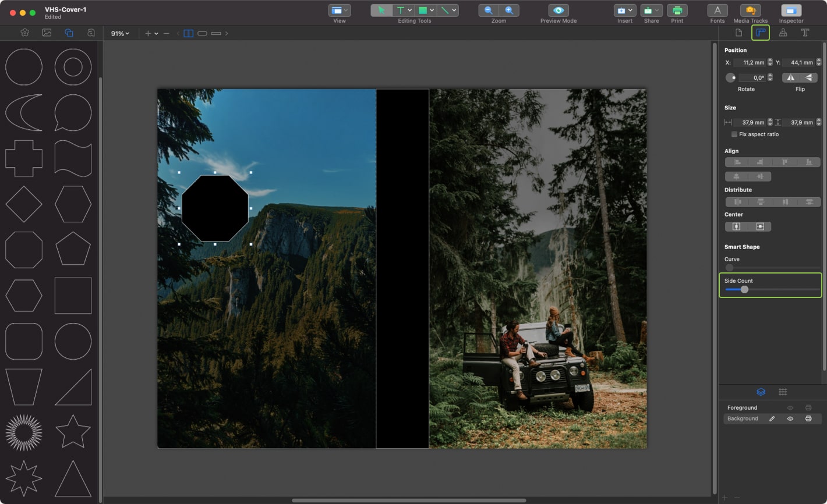Enable the Fix aspect ratio checkbox
This screenshot has height=504, width=827.
coord(734,134)
